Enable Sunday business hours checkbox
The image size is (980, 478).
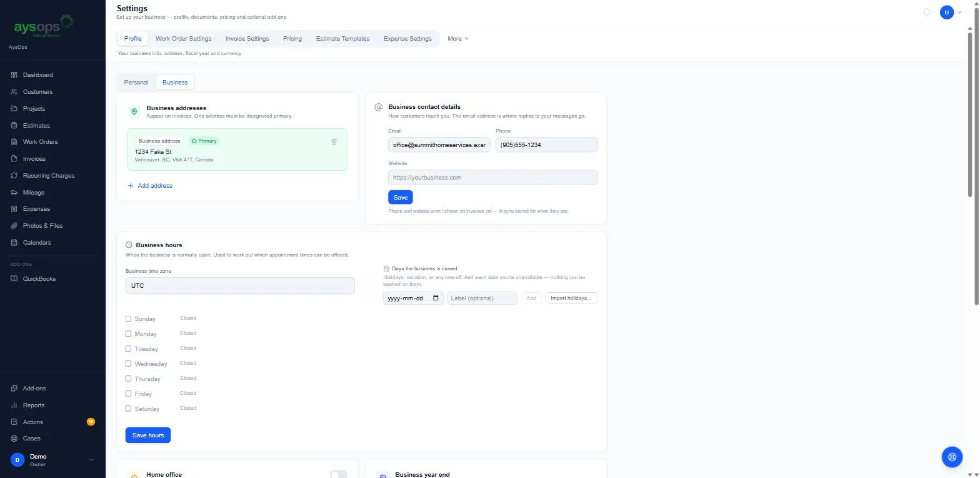pos(129,318)
